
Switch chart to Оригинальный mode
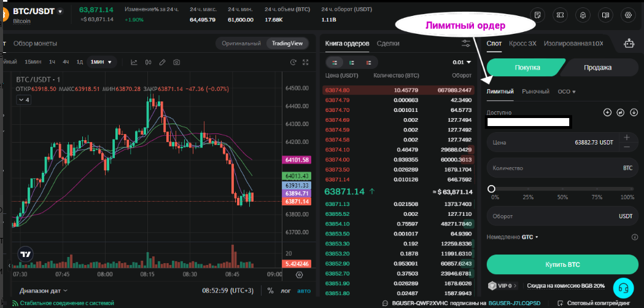[241, 43]
